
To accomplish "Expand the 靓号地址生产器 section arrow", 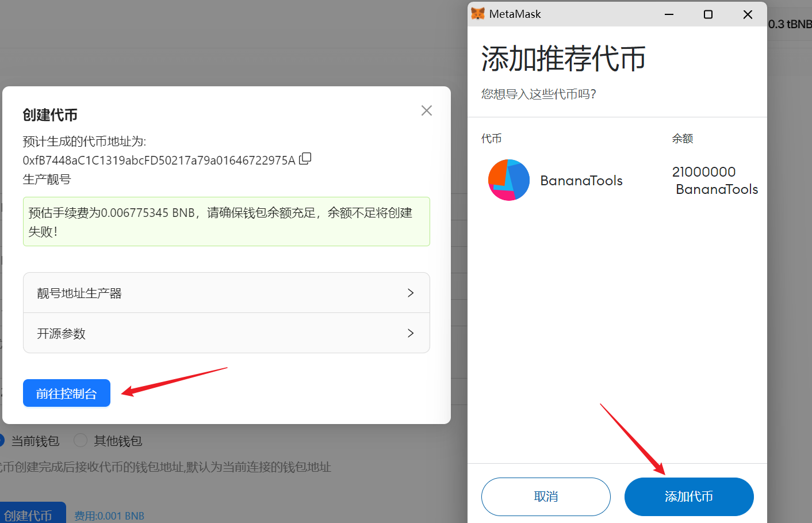I will click(x=410, y=293).
